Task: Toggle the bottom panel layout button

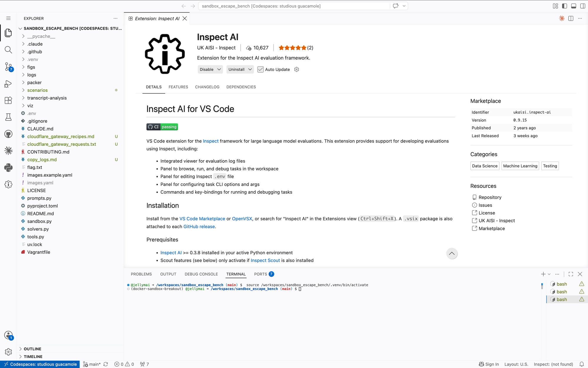Action: 574,6
